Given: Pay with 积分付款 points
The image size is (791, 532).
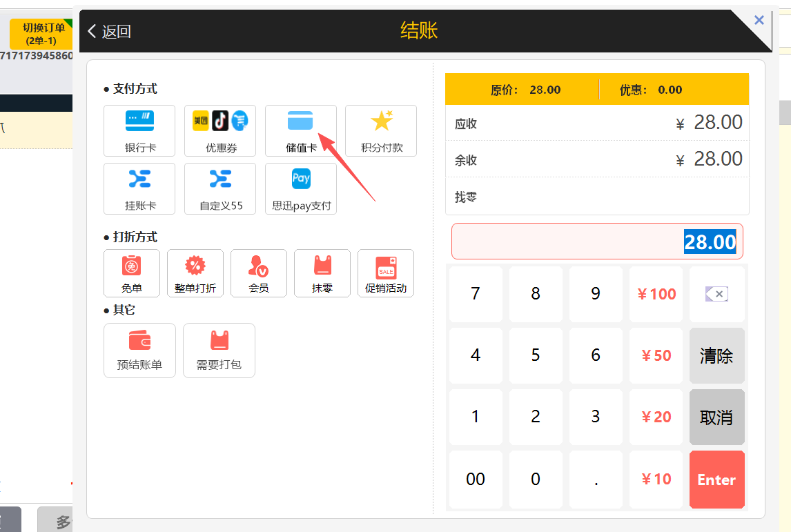Looking at the screenshot, I should coord(381,130).
